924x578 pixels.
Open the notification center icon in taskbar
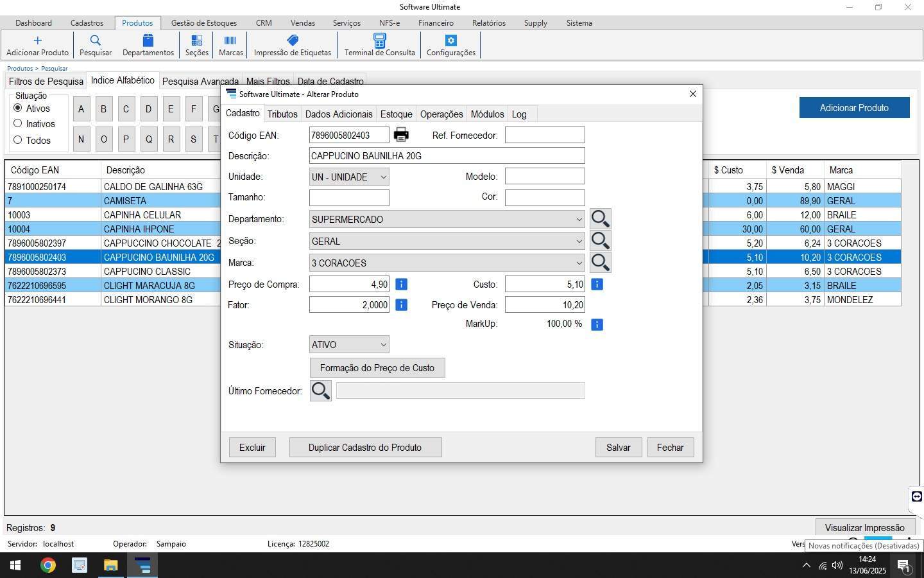(903, 566)
